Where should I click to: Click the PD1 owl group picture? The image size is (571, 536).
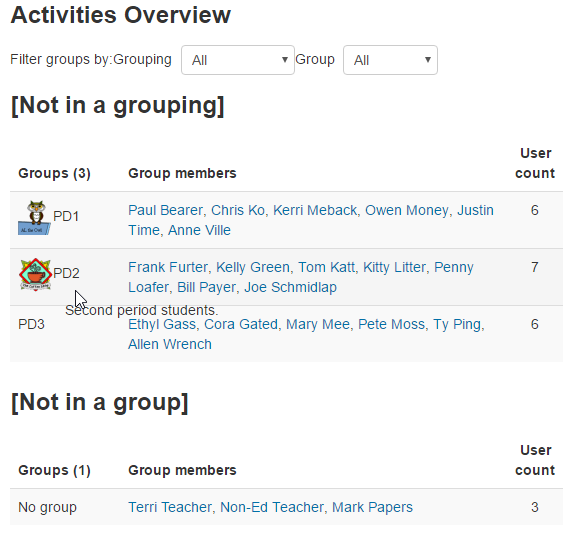pyautogui.click(x=35, y=218)
